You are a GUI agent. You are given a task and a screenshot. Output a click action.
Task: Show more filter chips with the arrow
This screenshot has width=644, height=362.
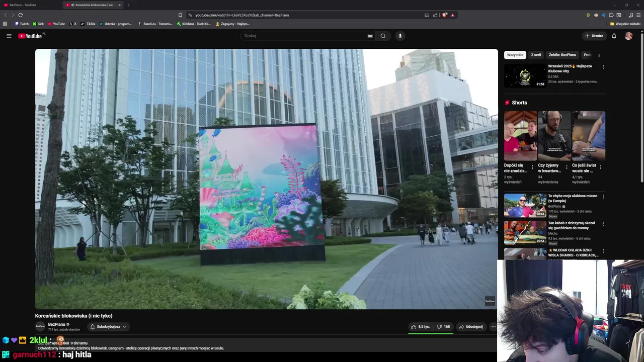click(599, 55)
